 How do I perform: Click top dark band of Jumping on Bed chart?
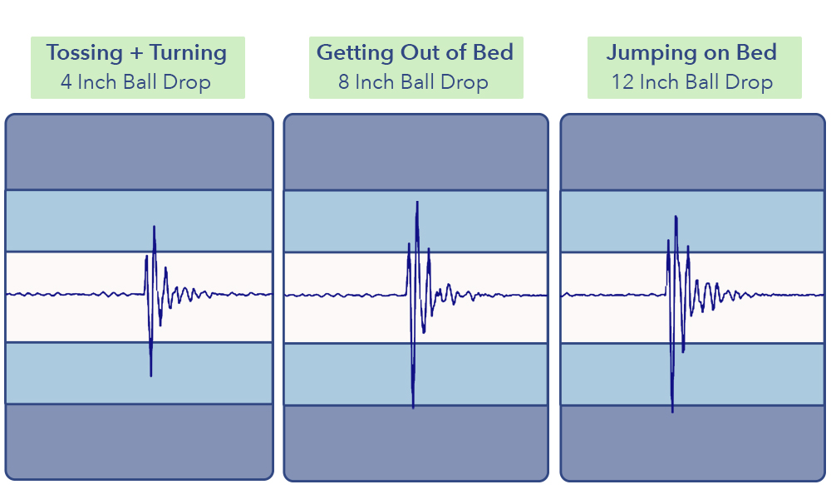[693, 152]
